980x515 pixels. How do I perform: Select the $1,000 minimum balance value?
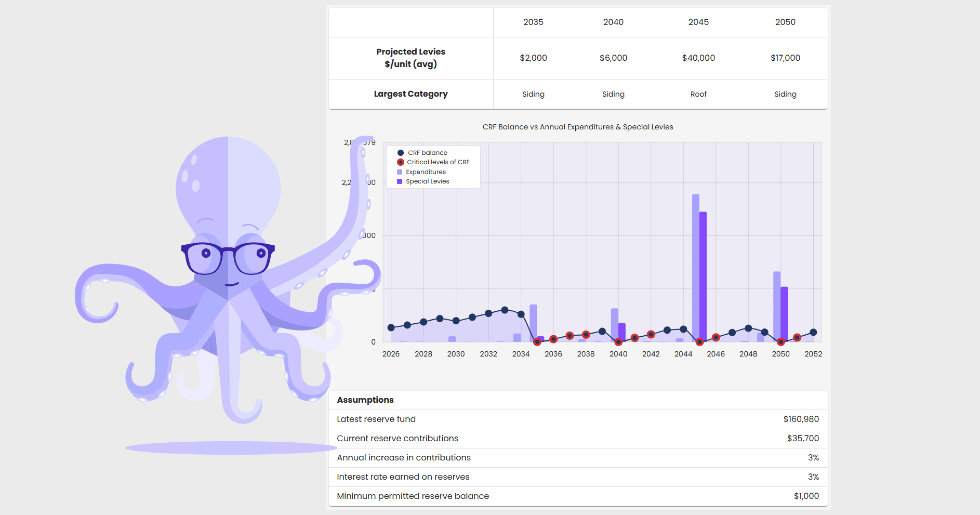[806, 496]
